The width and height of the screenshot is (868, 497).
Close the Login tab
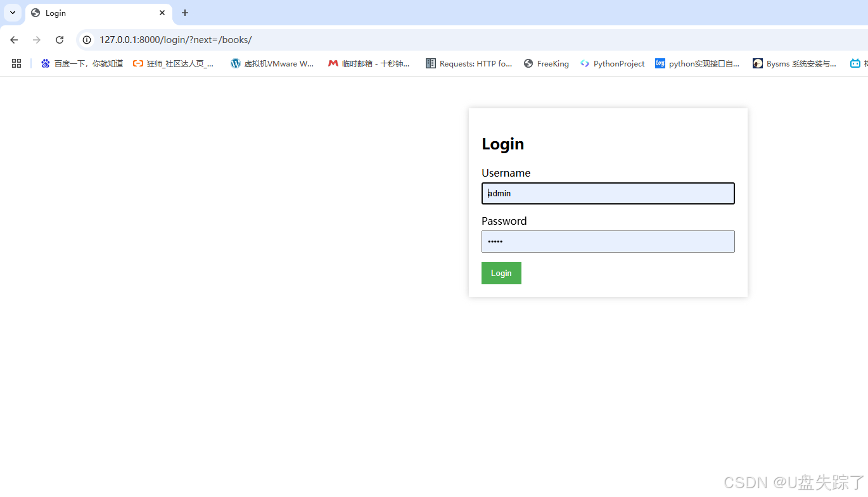162,13
